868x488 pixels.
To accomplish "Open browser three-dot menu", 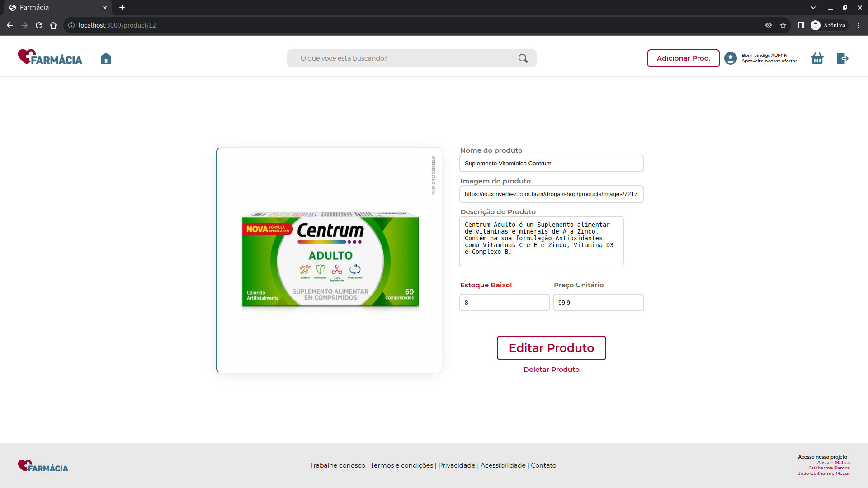I will coord(858,25).
